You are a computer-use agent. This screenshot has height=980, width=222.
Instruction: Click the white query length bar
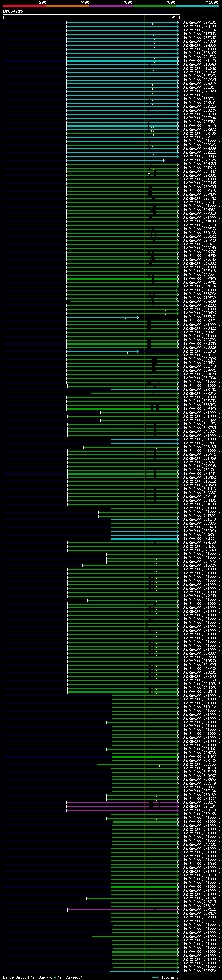[92, 15]
